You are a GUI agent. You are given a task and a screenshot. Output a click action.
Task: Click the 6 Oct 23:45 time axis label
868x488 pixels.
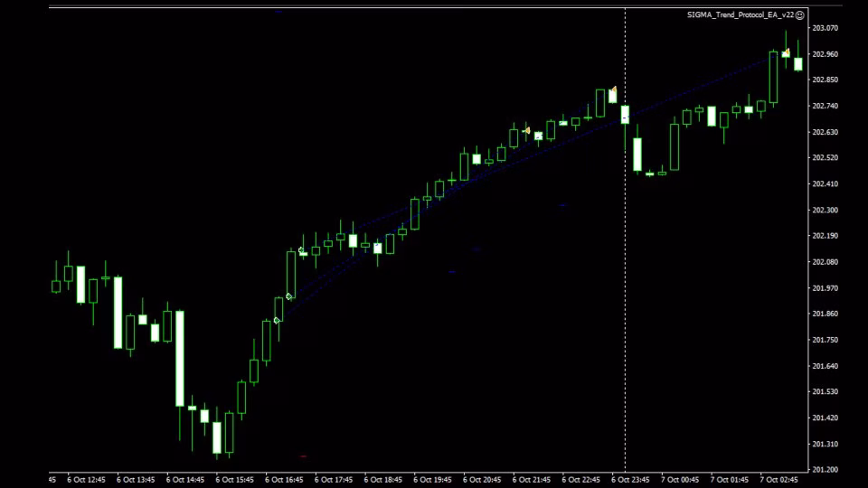[x=630, y=480]
